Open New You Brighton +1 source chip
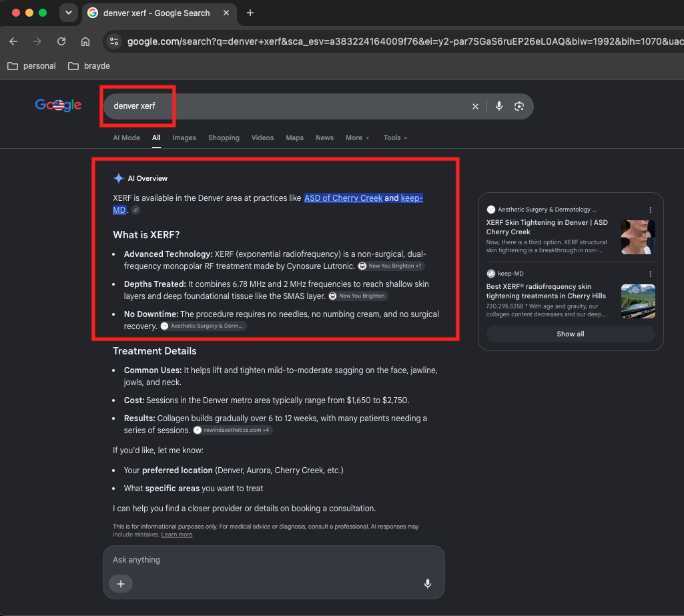 [391, 266]
